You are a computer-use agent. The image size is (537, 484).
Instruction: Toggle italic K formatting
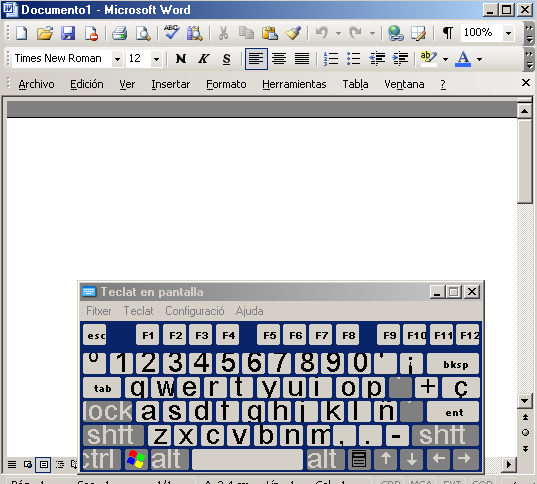[x=204, y=59]
